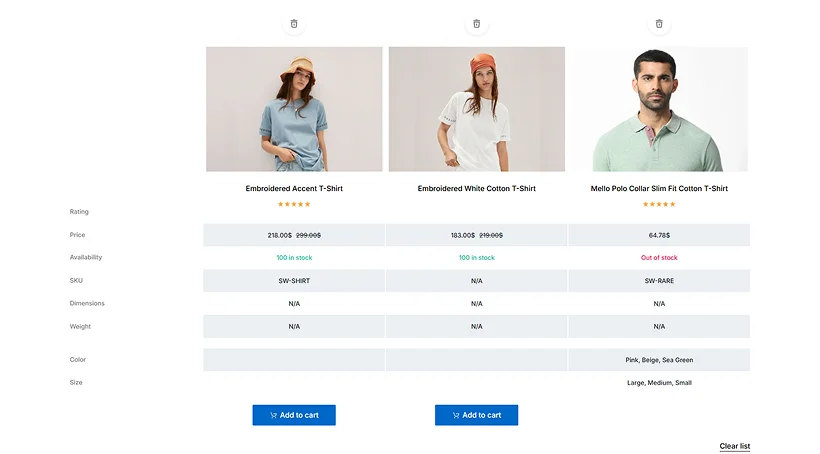Click trash icon above Mello Polo shirt
The height and width of the screenshot is (454, 820).
click(x=659, y=23)
